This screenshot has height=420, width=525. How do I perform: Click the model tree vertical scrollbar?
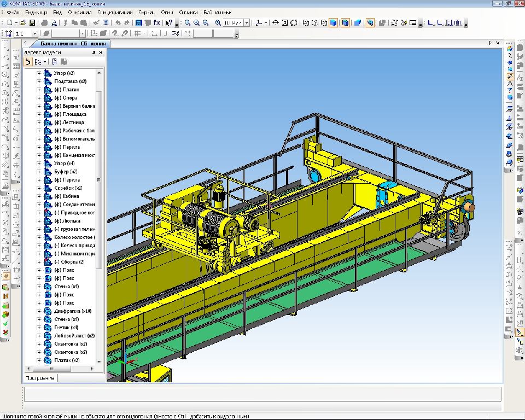99,219
